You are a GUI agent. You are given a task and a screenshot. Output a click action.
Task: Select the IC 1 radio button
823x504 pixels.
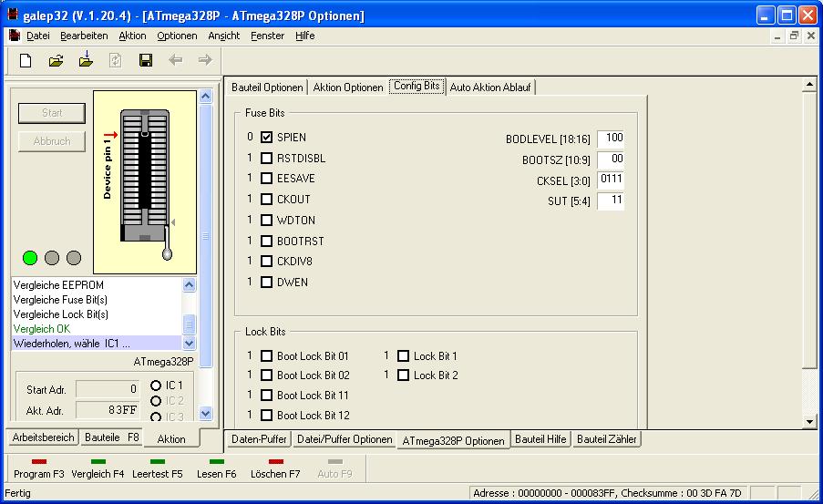click(155, 386)
